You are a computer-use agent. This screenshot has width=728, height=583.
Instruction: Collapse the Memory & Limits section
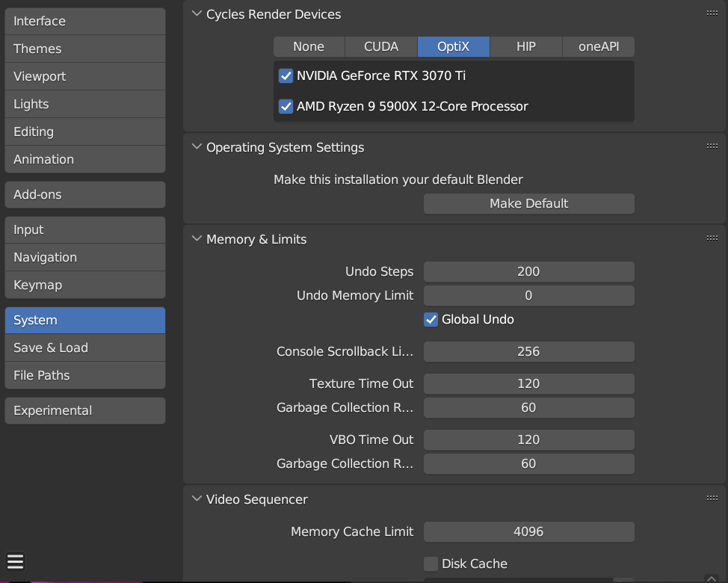pyautogui.click(x=197, y=239)
